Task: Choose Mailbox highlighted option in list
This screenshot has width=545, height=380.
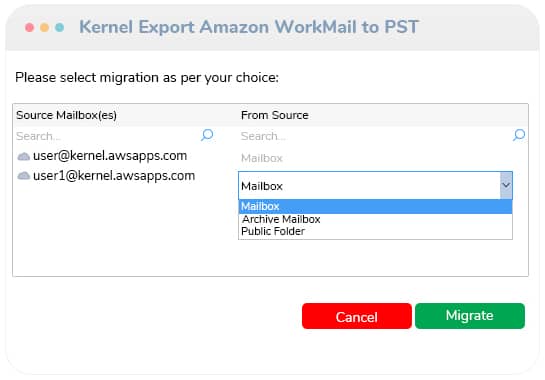Action: point(375,207)
